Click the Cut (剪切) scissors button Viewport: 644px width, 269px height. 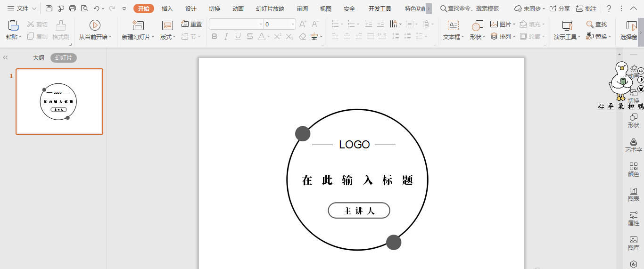[x=37, y=24]
